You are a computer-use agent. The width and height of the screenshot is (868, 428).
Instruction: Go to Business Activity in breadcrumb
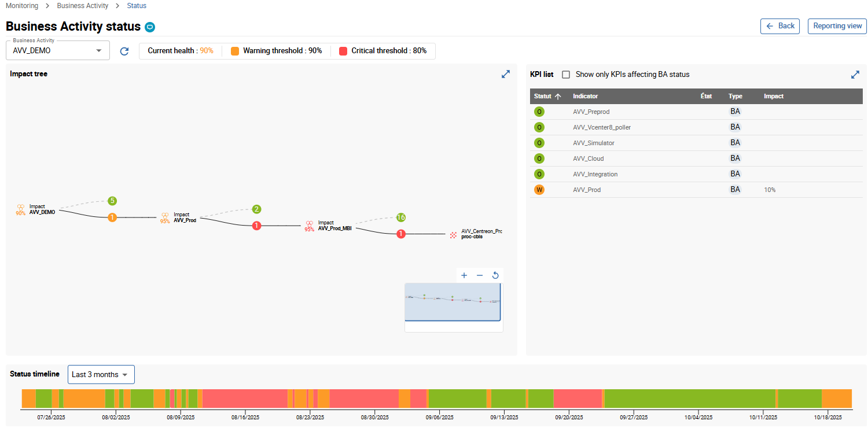pyautogui.click(x=82, y=6)
